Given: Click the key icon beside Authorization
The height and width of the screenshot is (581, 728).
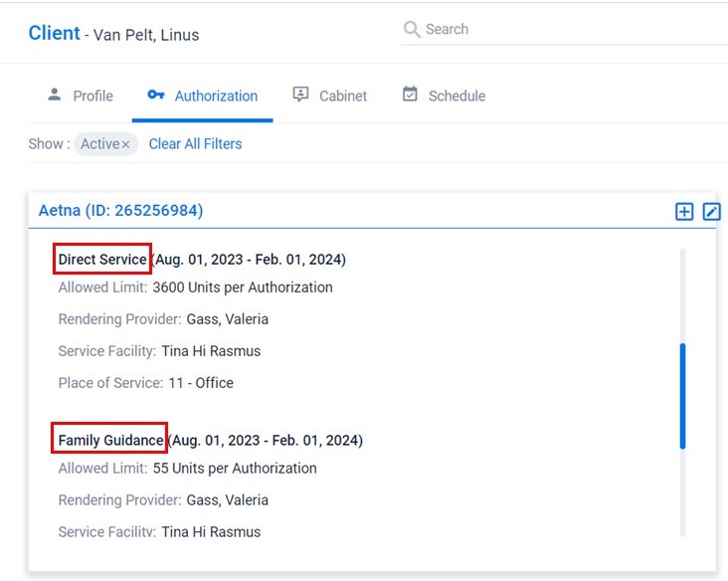Looking at the screenshot, I should pos(155,96).
